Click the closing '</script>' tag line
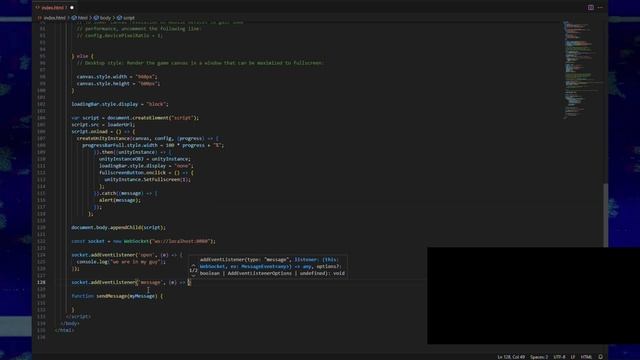Screen dimensions: 640x360 78,316
